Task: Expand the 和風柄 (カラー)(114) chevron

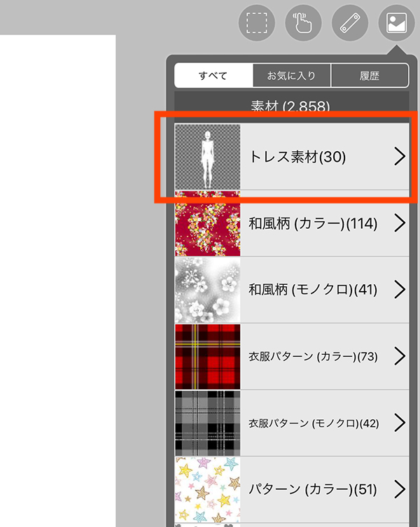Action: pos(400,223)
